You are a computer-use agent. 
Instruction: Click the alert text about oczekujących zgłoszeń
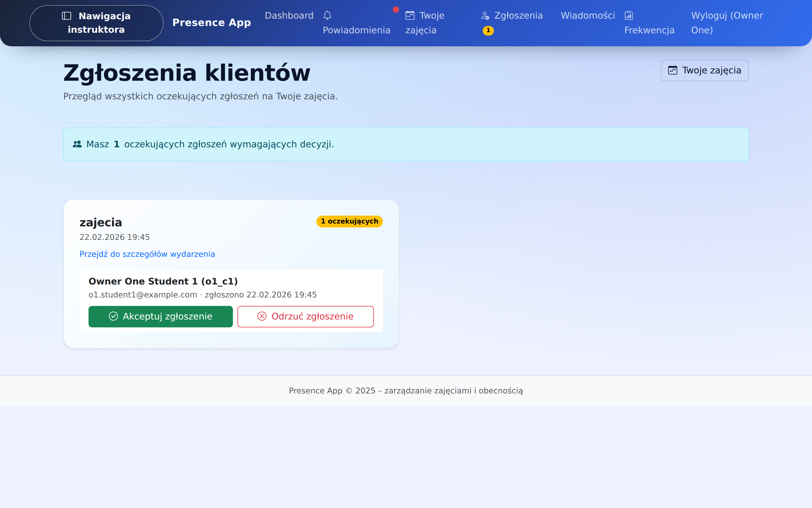(210, 144)
